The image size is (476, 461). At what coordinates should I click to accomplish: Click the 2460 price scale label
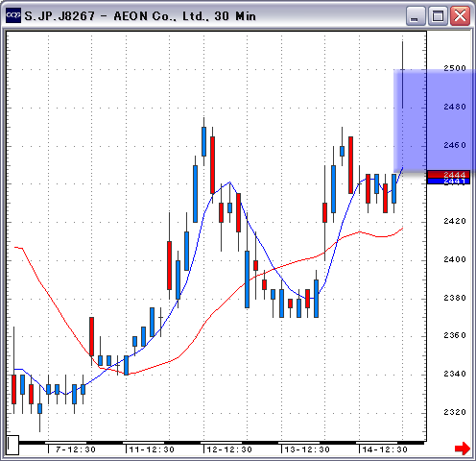click(455, 145)
